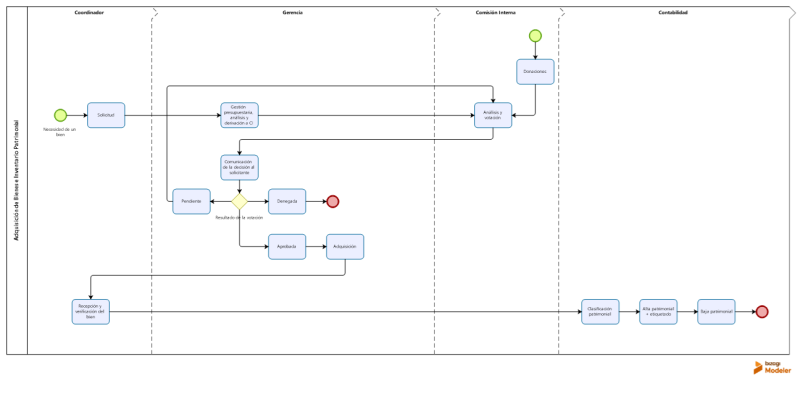Image resolution: width=800 pixels, height=404 pixels.
Task: Click the red end event after Baja patrimonial
Action: click(762, 312)
